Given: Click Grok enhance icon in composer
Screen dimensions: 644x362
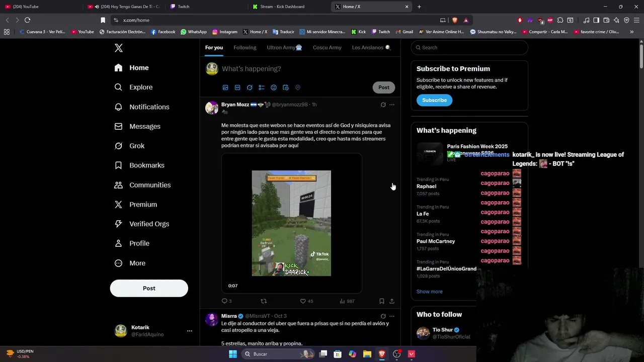Looking at the screenshot, I should 250,87.
